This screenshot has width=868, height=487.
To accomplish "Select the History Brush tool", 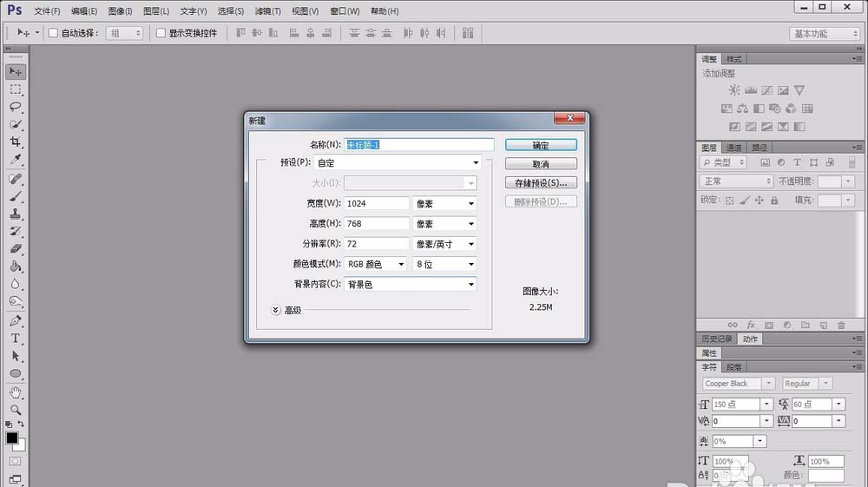I will 16,231.
